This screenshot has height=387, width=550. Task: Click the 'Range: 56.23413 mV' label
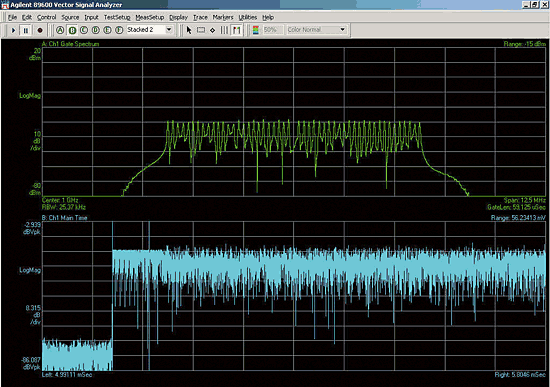pos(518,218)
